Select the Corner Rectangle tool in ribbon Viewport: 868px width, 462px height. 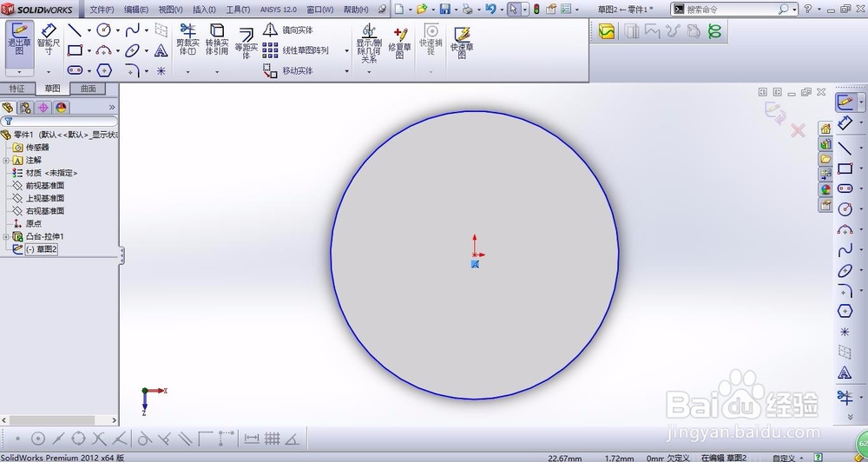click(x=75, y=50)
